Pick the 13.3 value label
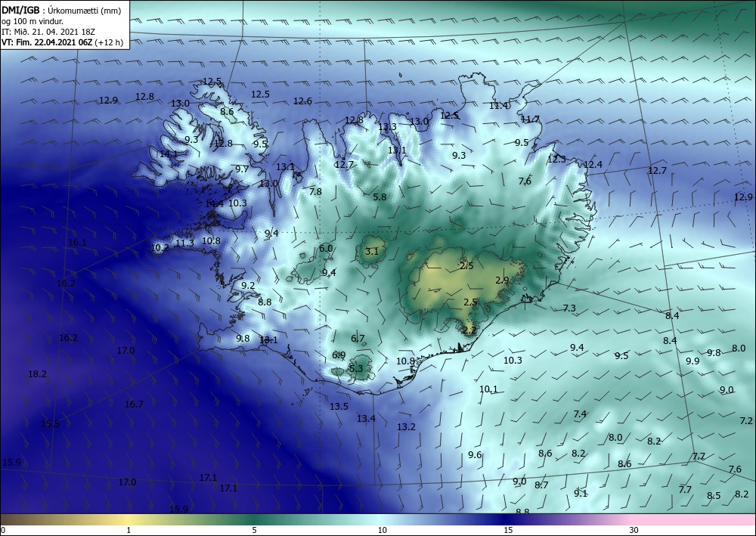 [x=387, y=127]
